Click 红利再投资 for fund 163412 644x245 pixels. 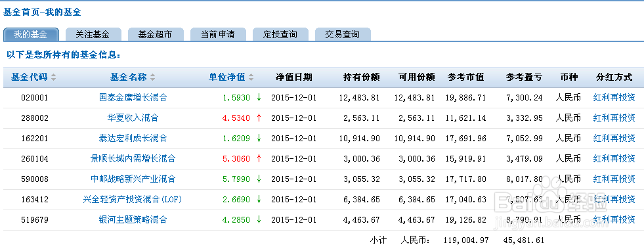614,200
